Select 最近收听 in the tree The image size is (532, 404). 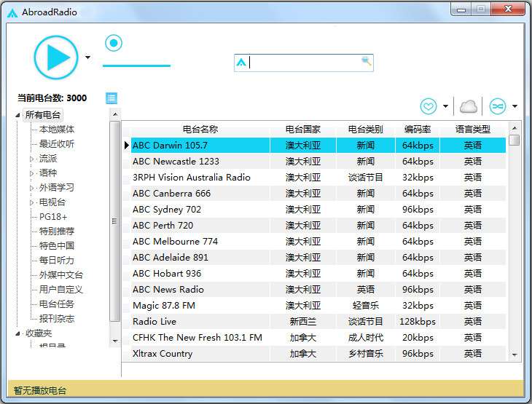pyautogui.click(x=57, y=143)
